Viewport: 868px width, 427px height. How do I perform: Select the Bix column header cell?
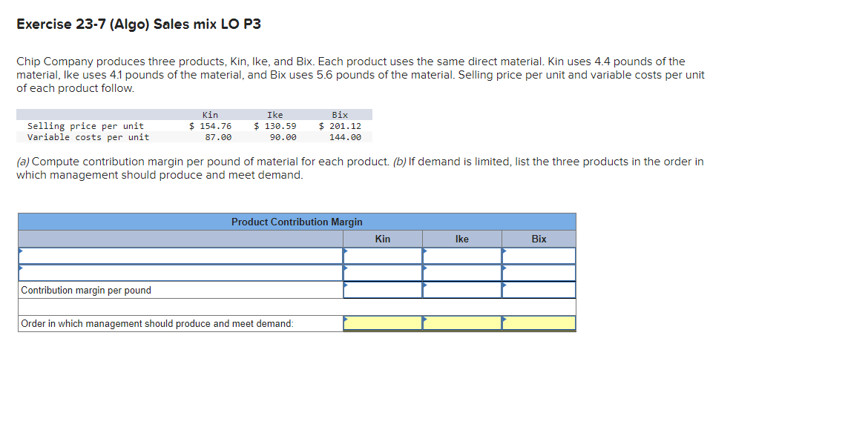[x=539, y=238]
